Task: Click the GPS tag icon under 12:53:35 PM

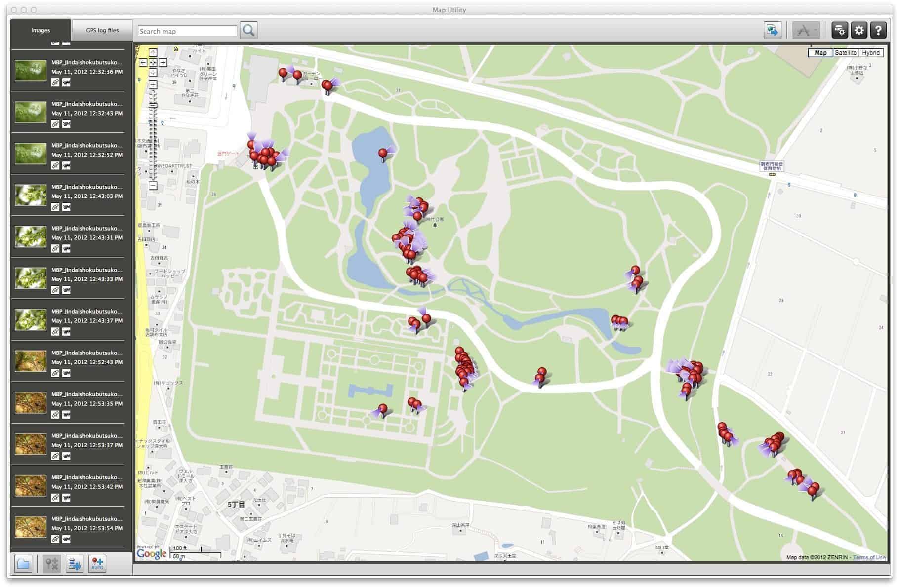Action: coord(55,415)
